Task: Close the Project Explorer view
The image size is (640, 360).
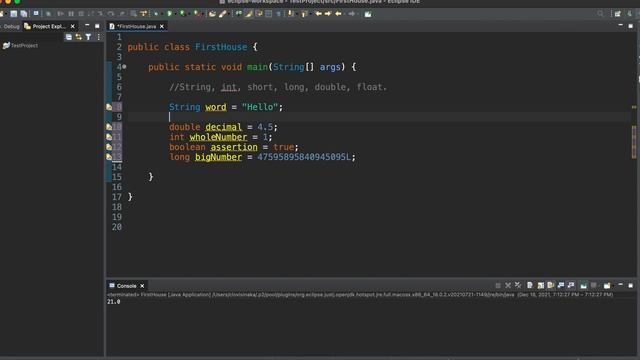Action: click(73, 26)
